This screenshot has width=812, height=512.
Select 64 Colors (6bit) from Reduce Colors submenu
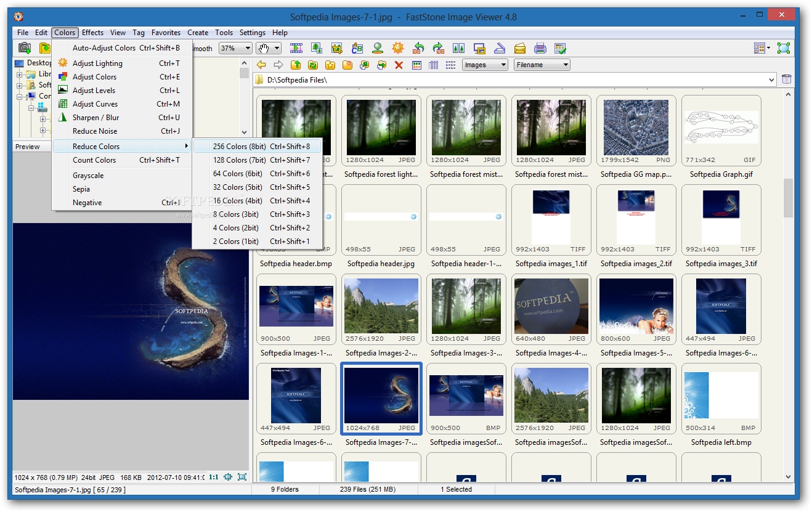236,173
